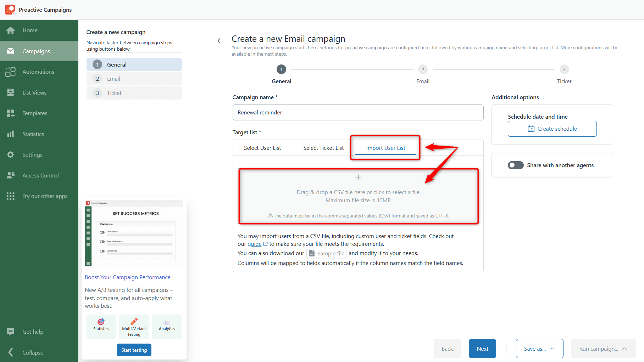
Task: Switch to the Select Ticket List tab
Action: (x=323, y=148)
